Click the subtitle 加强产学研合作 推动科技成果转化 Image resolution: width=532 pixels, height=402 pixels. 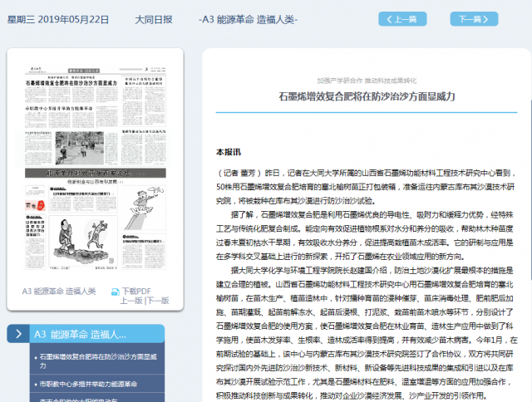click(367, 81)
